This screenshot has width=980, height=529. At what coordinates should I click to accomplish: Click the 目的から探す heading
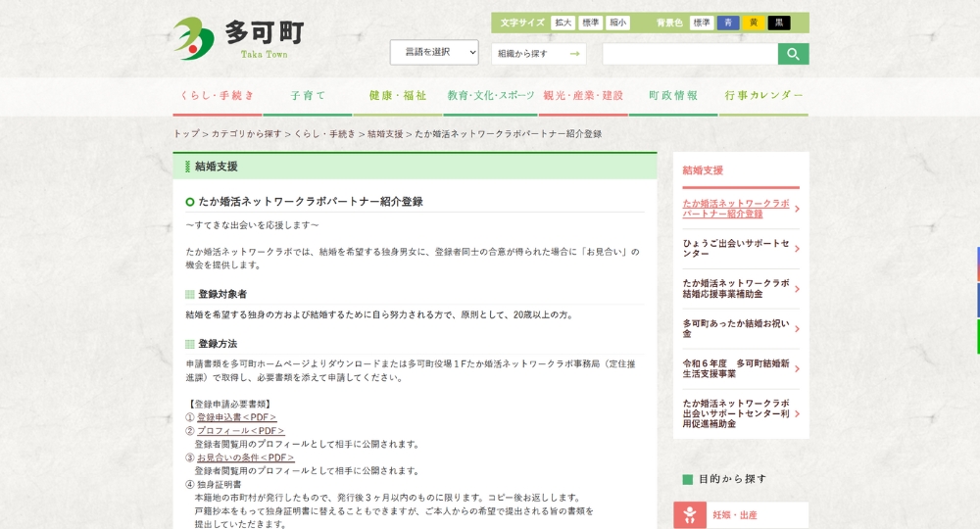[732, 479]
